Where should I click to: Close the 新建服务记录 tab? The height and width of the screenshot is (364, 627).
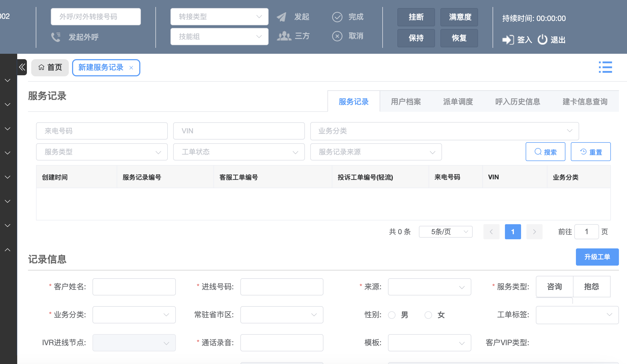[131, 68]
